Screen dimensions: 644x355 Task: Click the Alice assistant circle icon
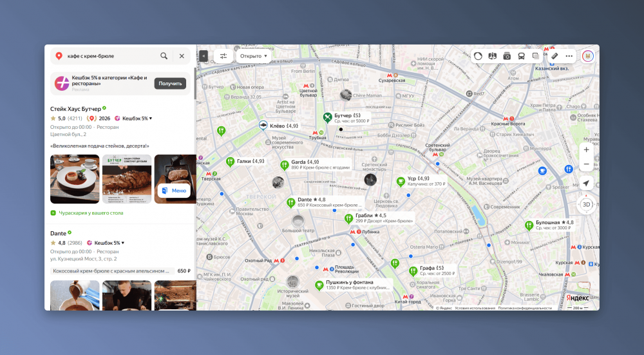(x=478, y=56)
